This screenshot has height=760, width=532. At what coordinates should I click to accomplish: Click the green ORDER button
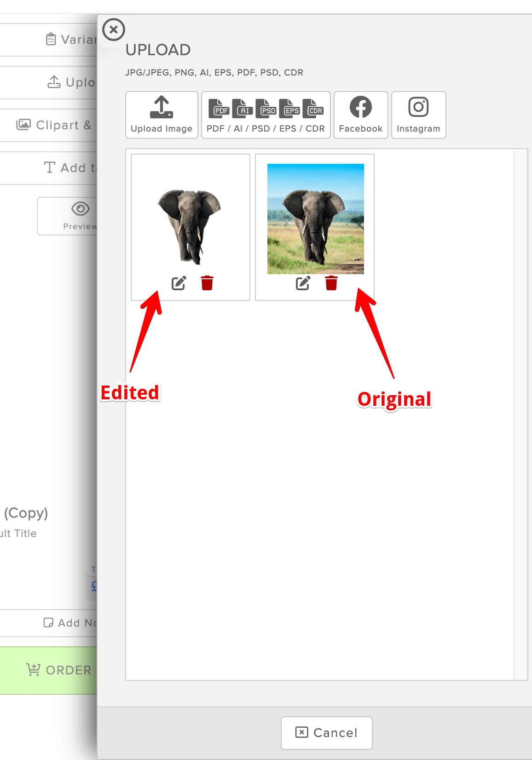coord(48,670)
